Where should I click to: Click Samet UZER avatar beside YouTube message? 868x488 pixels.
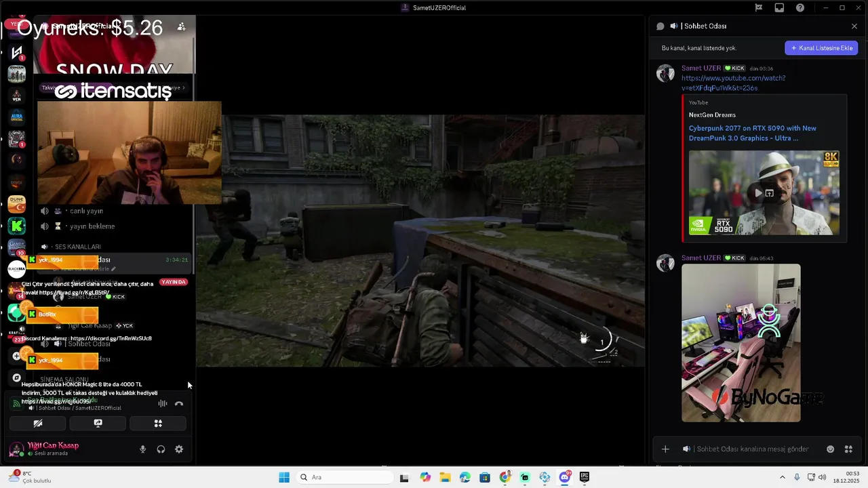point(665,73)
